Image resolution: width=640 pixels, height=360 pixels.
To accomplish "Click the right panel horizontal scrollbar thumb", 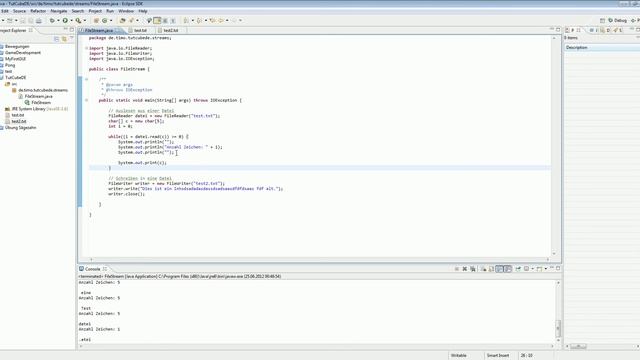I will [x=578, y=346].
